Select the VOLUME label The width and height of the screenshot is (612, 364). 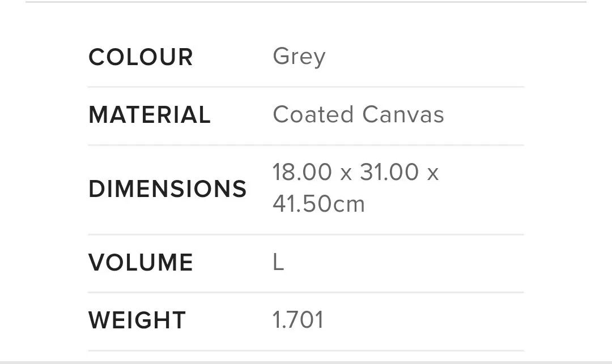[141, 262]
